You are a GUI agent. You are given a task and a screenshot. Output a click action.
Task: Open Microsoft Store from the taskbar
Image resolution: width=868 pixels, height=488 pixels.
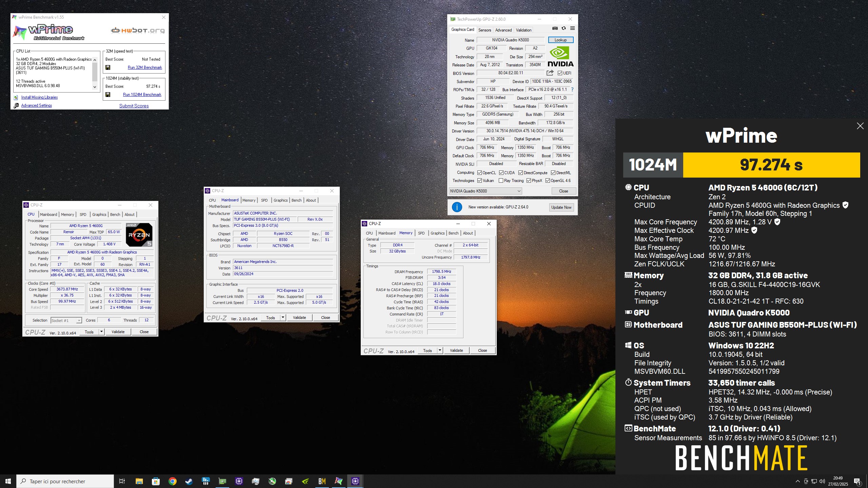156,481
